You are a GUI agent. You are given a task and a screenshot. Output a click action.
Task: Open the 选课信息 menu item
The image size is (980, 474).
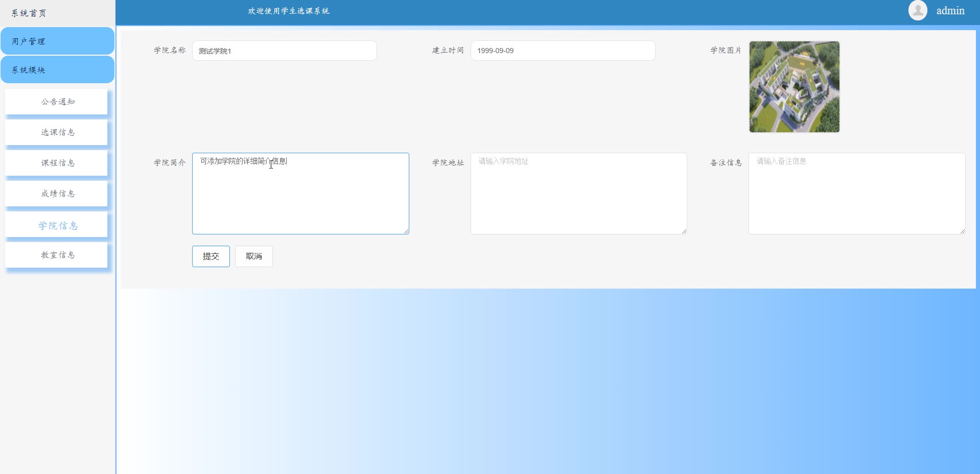(56, 132)
